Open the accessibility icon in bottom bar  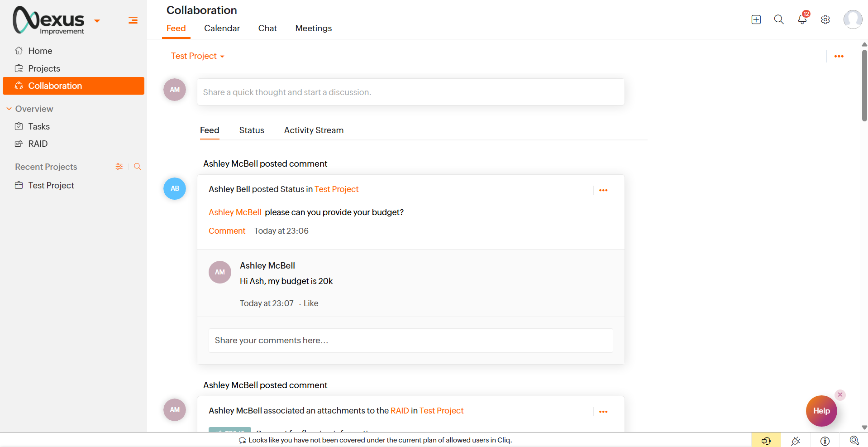click(x=825, y=441)
